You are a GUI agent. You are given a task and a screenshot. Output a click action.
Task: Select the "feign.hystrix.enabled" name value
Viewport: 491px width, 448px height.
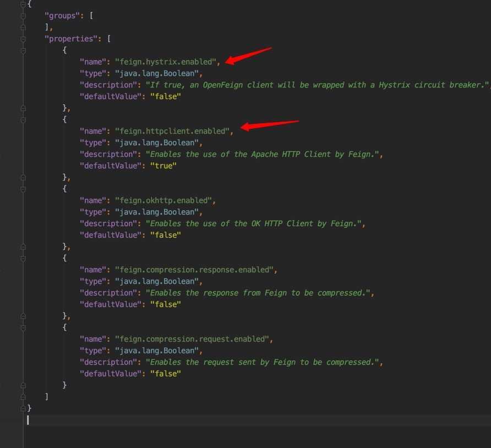pyautogui.click(x=166, y=62)
